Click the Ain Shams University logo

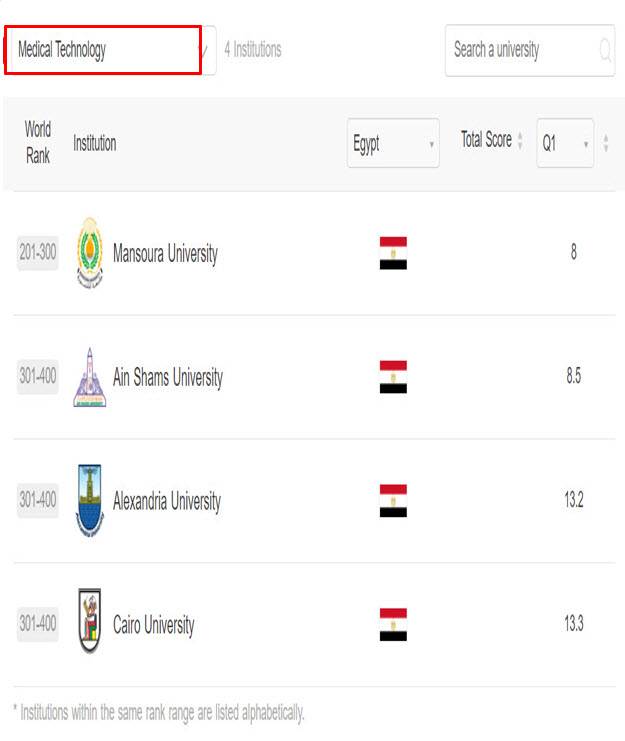[89, 377]
